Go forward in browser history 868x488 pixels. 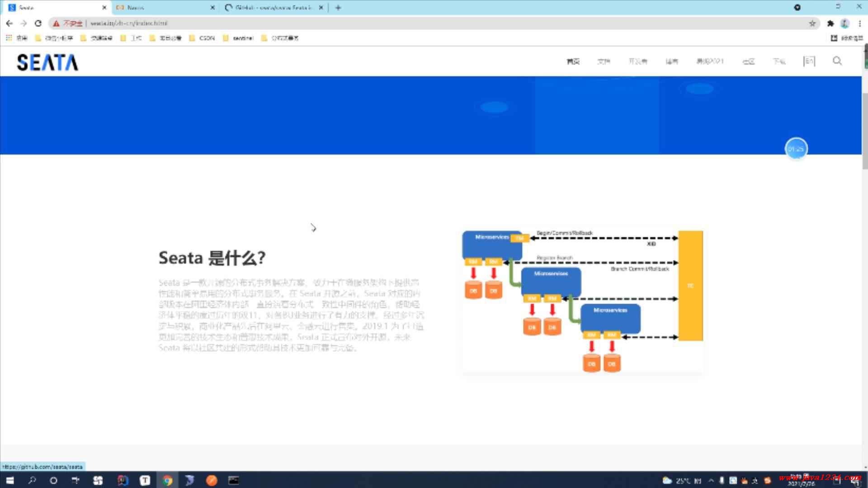24,23
